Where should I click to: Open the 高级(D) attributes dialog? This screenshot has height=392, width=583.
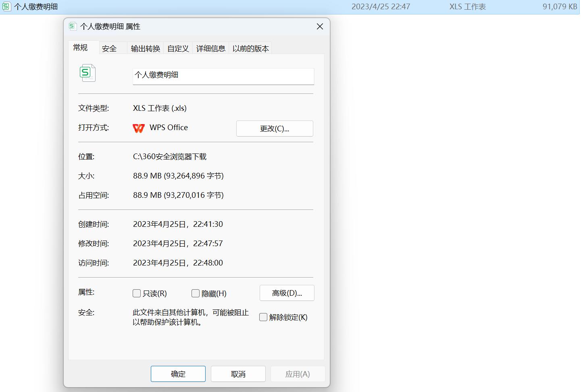[287, 293]
